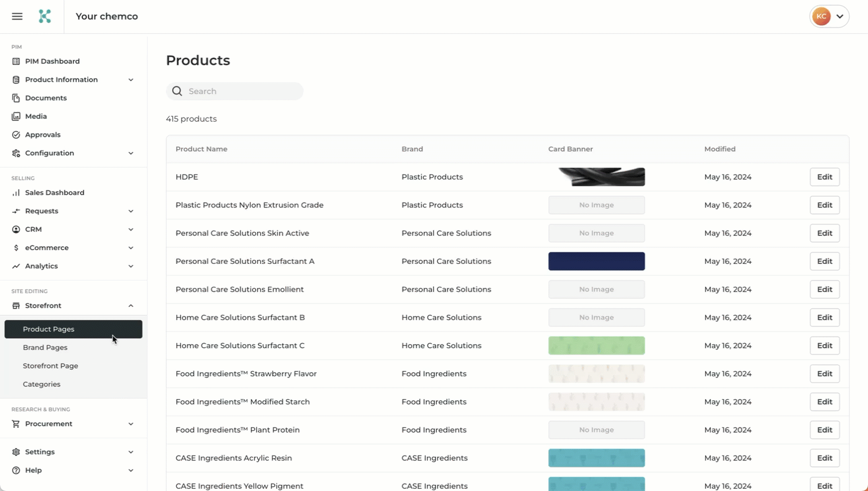Collapse the Storefront section
The width and height of the screenshot is (868, 491).
click(x=131, y=306)
